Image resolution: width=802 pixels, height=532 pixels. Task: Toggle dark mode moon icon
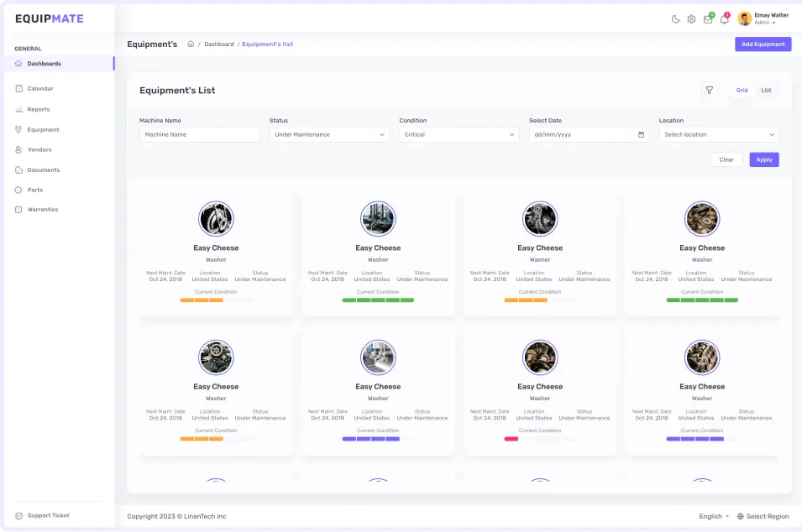click(675, 19)
